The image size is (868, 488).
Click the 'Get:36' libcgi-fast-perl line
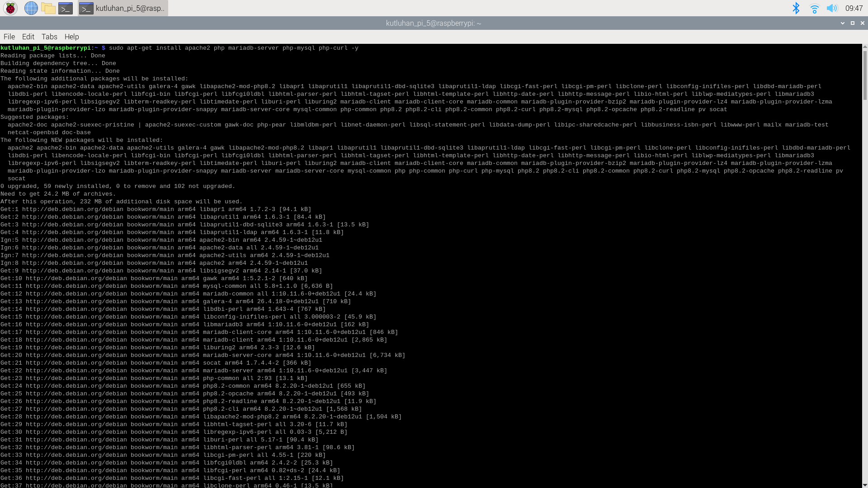coord(172,478)
